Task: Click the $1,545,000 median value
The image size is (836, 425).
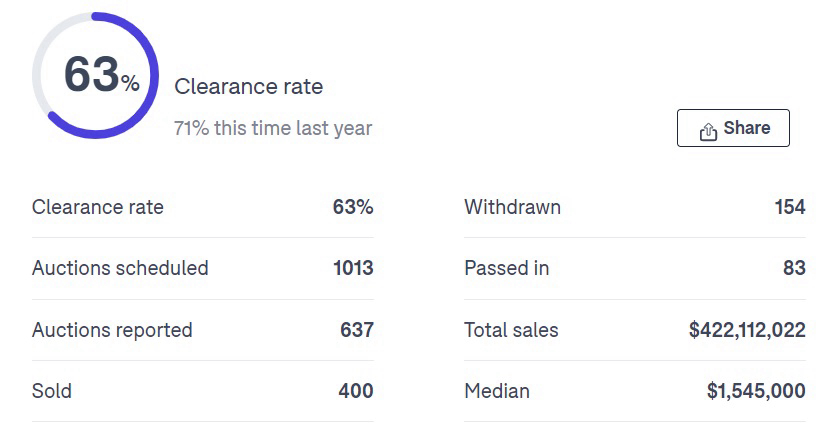Action: click(x=756, y=391)
